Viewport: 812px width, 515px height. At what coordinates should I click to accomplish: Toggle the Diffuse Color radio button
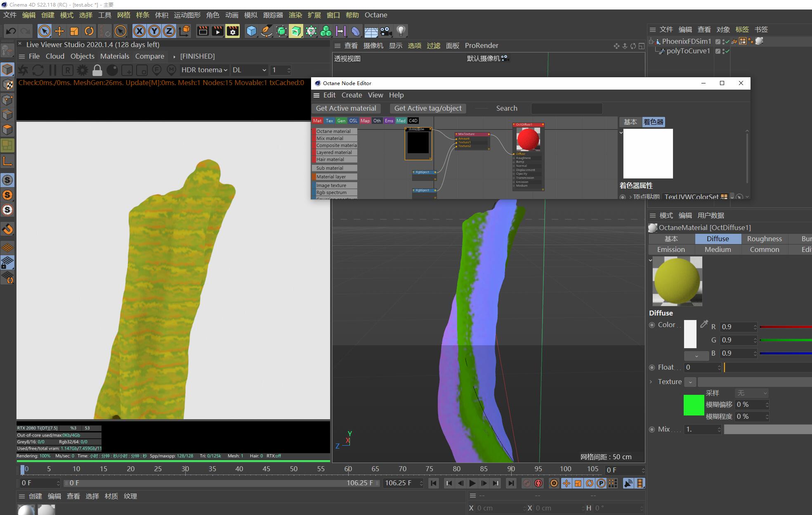pos(652,325)
